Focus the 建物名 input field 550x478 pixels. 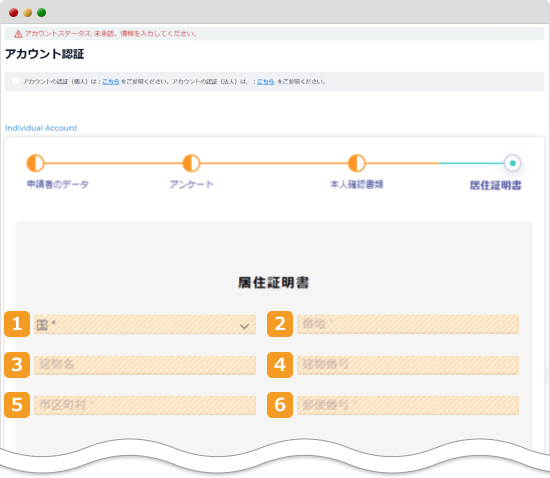[x=145, y=365]
